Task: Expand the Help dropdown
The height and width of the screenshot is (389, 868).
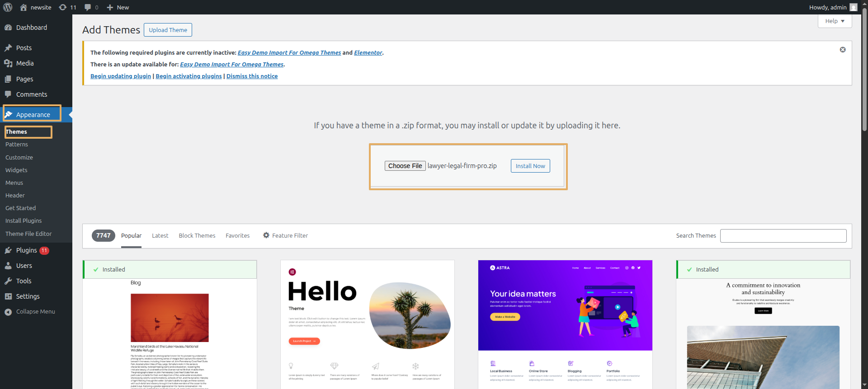Action: (835, 21)
